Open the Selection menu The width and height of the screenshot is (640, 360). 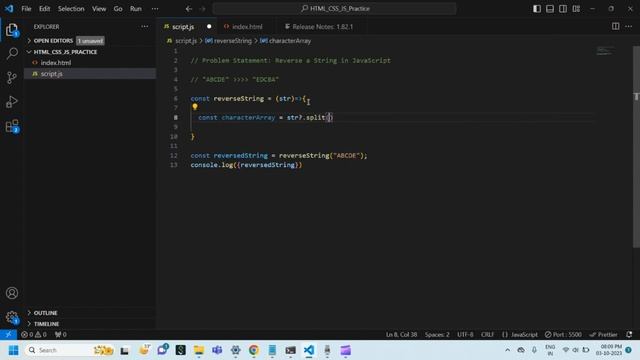click(71, 9)
